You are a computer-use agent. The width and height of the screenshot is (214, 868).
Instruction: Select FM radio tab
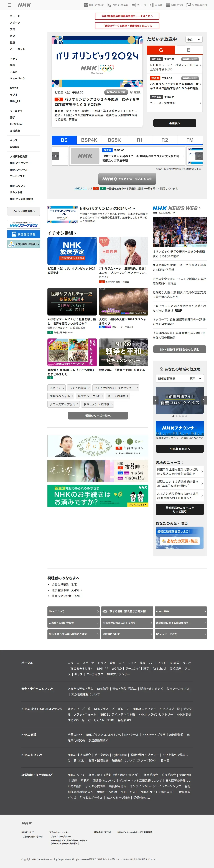click(x=190, y=140)
